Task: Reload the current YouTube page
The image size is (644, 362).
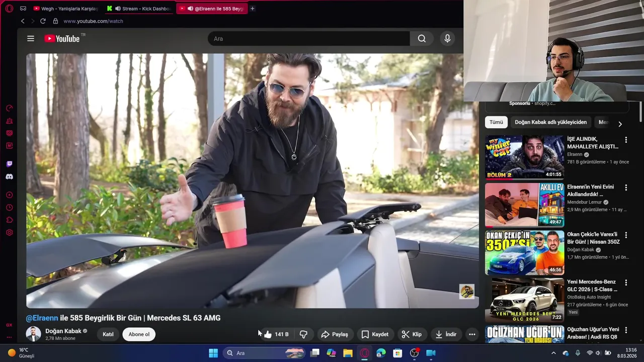Action: (43, 21)
